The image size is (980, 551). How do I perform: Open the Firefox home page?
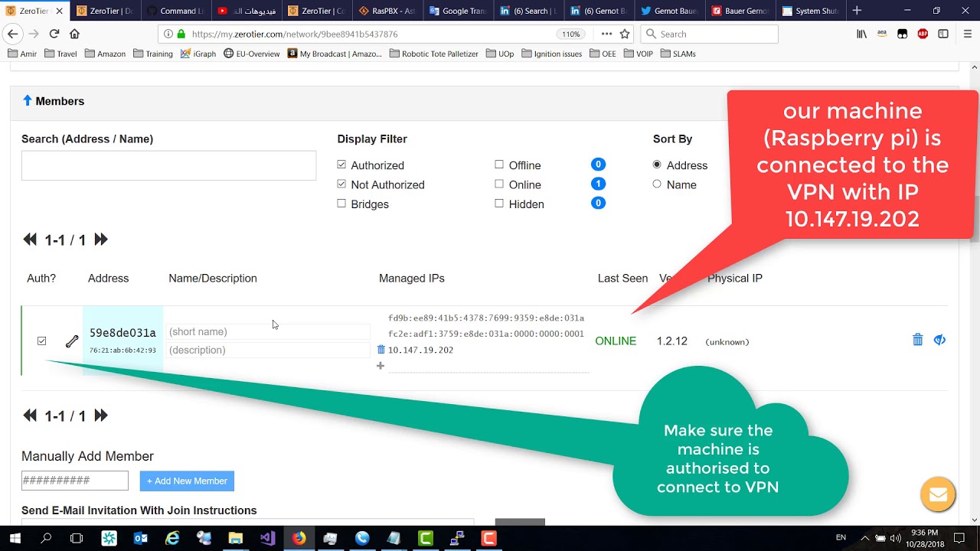coord(74,34)
